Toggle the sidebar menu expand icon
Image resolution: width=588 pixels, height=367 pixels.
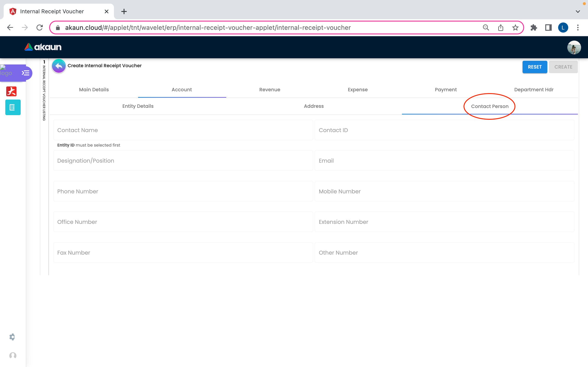point(25,73)
